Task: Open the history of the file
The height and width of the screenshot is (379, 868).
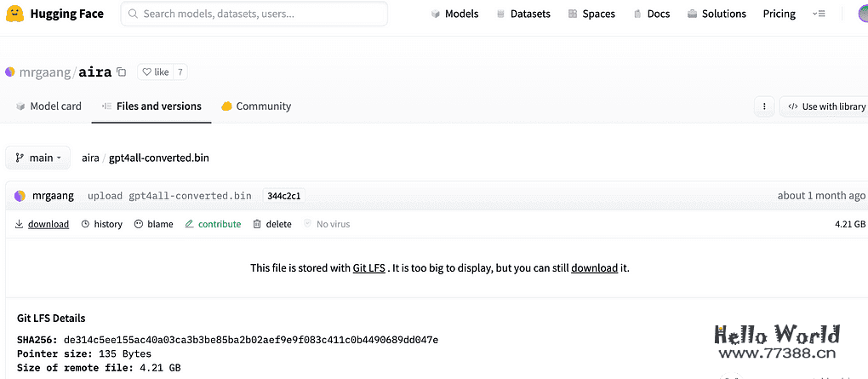Action: pyautogui.click(x=101, y=224)
